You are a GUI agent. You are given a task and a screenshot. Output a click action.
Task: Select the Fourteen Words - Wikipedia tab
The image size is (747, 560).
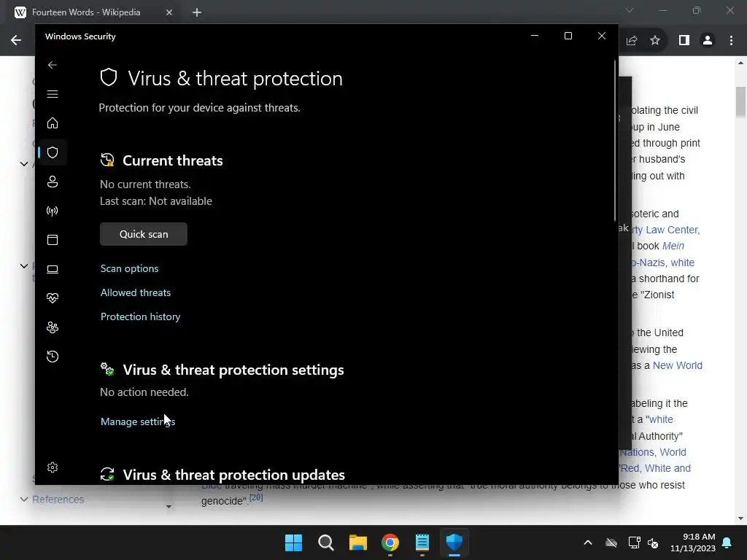click(x=86, y=12)
